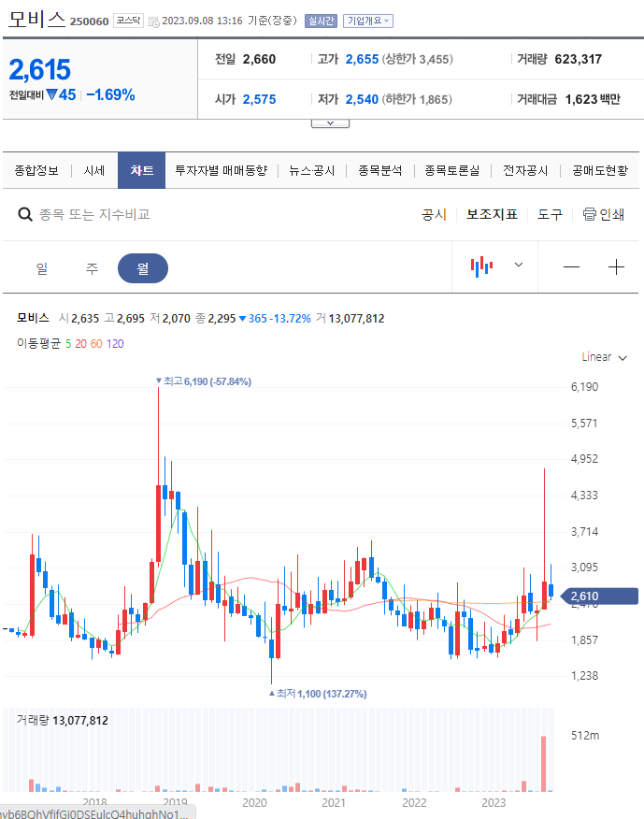This screenshot has width=644, height=819.
Task: Click the 도구 tools button
Action: [550, 214]
